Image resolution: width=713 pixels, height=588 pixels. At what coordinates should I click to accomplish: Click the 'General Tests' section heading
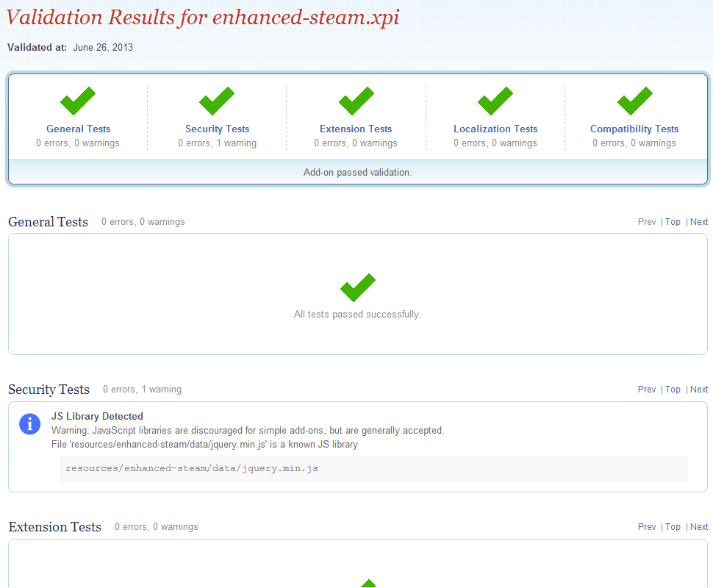coord(49,222)
